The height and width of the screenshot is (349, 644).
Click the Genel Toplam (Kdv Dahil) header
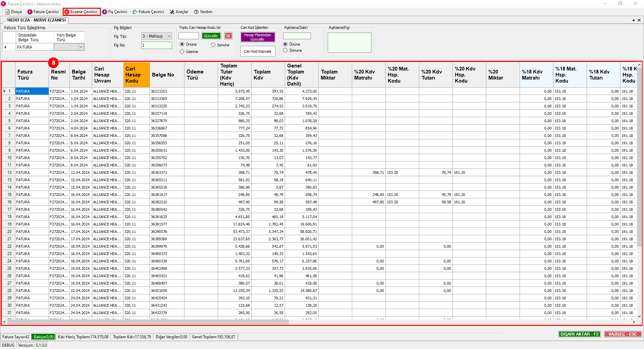pyautogui.click(x=302, y=75)
